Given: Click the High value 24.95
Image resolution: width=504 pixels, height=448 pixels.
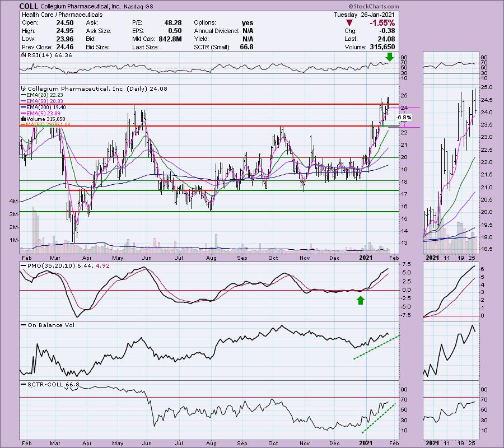Looking at the screenshot, I should [x=66, y=31].
